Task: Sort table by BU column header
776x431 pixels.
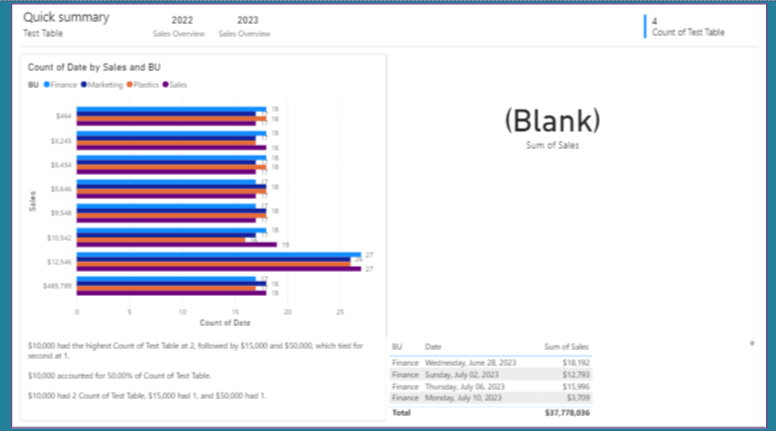Action: point(397,346)
